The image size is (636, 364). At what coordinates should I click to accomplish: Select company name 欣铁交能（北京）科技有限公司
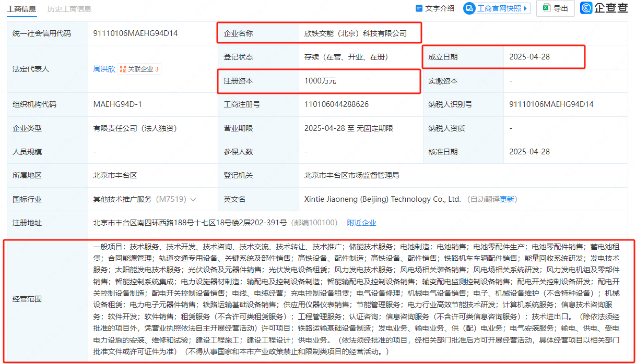(355, 33)
